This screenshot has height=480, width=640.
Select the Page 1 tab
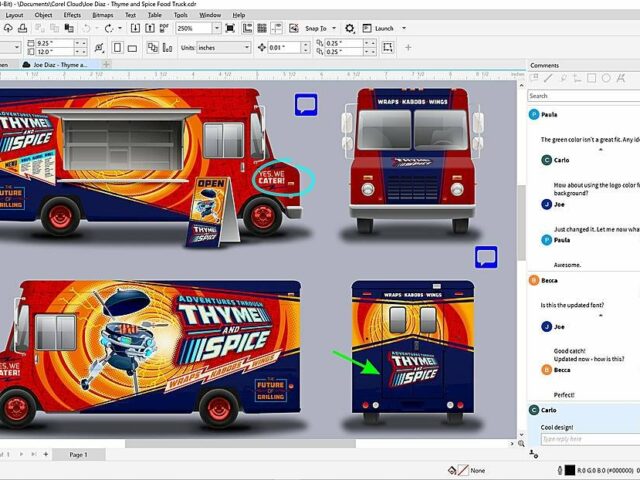click(78, 454)
